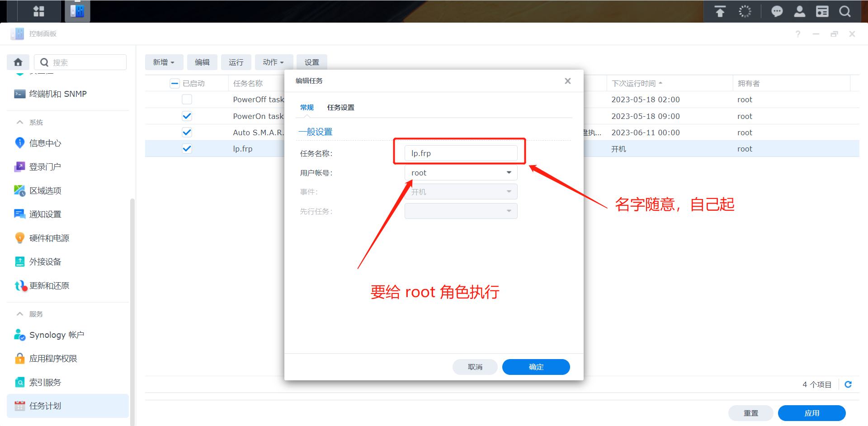This screenshot has height=426, width=868.
Task: Open the 先行任务 dropdown
Action: click(x=461, y=211)
